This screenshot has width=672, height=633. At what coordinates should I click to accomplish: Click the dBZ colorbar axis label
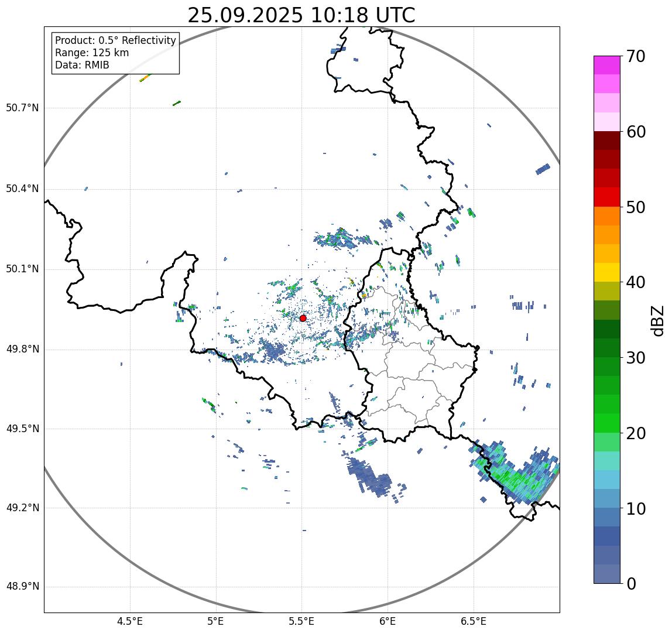tap(657, 320)
